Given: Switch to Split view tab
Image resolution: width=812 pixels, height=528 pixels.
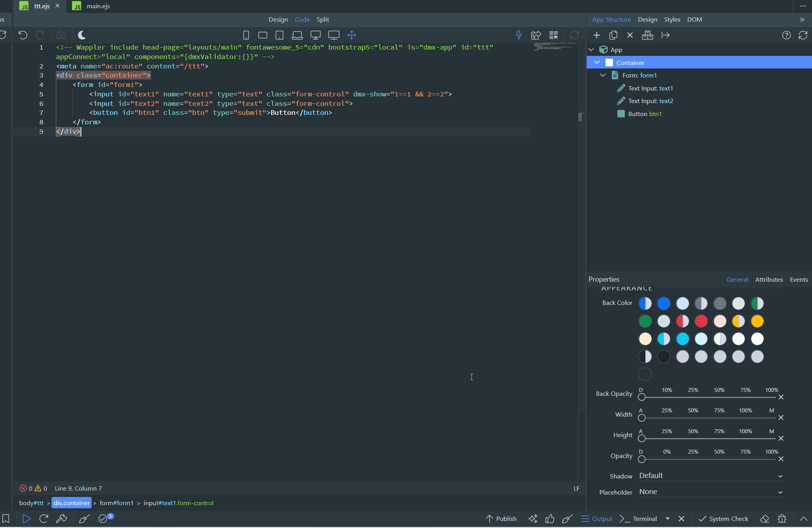Looking at the screenshot, I should [x=323, y=19].
